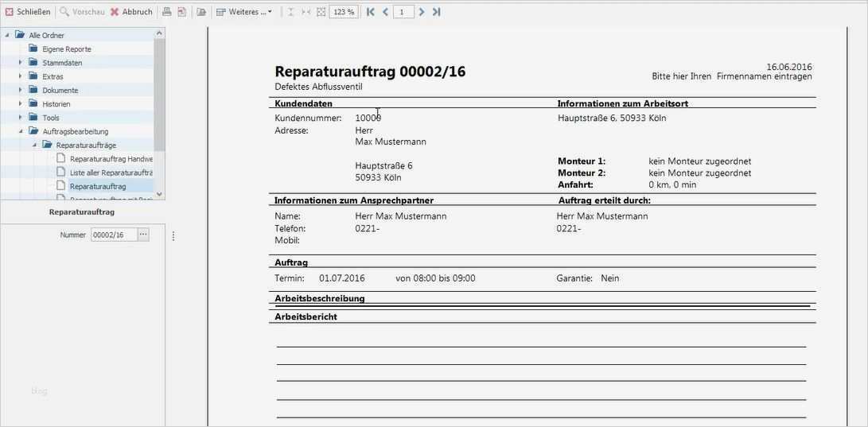Click the printer icon in the toolbar
This screenshot has width=868, height=427.
166,12
